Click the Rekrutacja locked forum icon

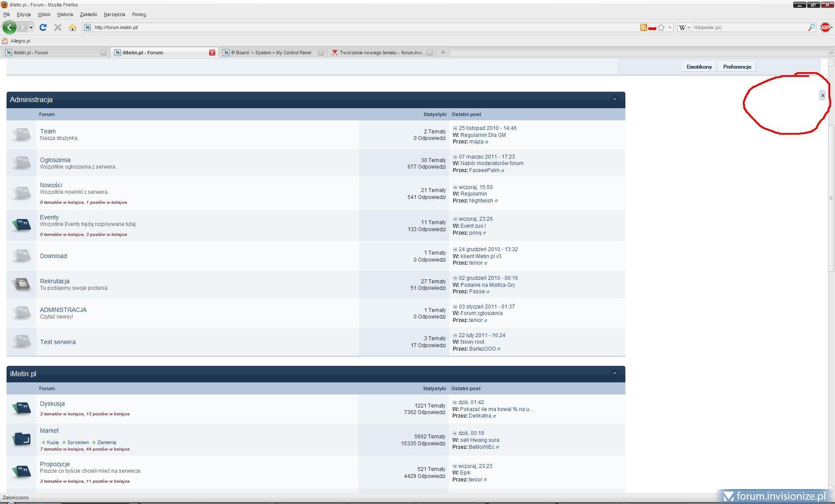click(x=21, y=284)
